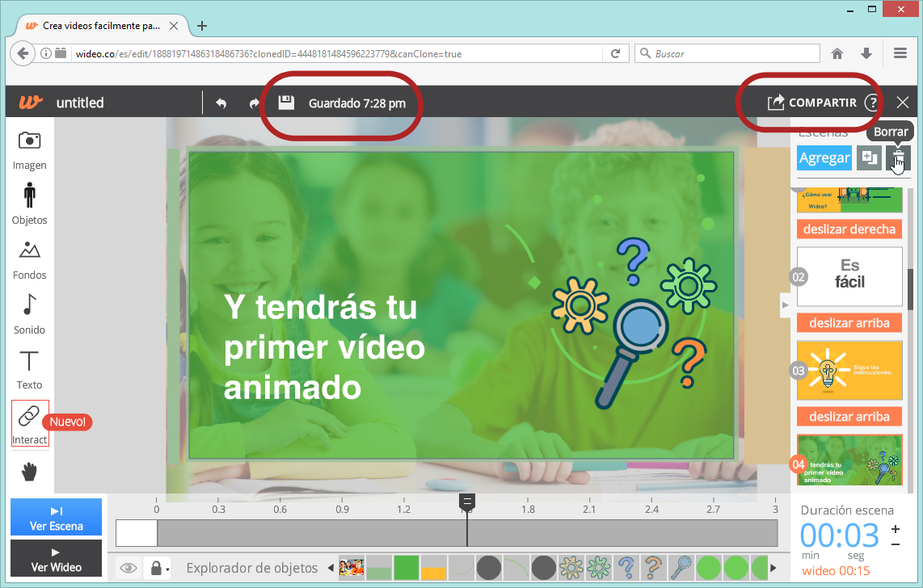
Task: Increase scene duration with plus
Action: coord(896,528)
